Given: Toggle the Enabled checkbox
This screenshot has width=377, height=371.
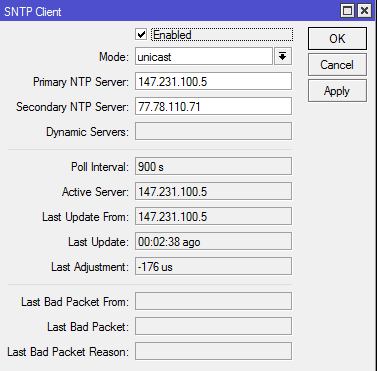Looking at the screenshot, I should tap(141, 34).
